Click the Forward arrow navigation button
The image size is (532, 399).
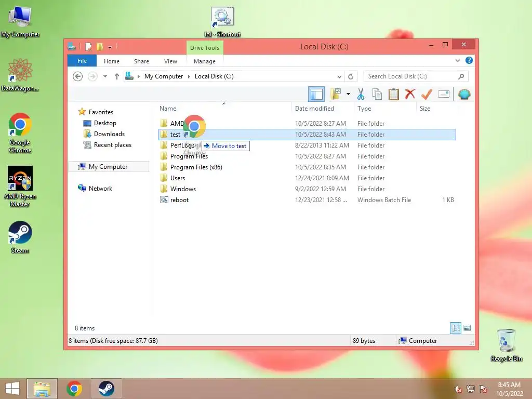[x=92, y=76]
